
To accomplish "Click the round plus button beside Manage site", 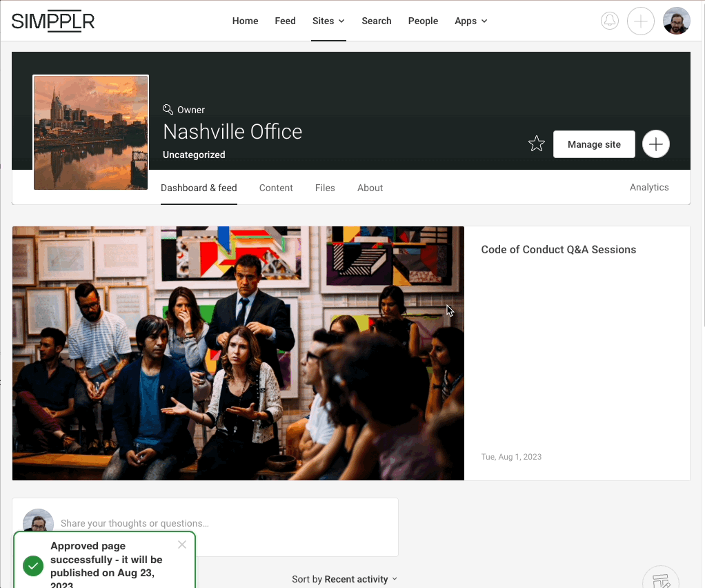I will (x=655, y=144).
